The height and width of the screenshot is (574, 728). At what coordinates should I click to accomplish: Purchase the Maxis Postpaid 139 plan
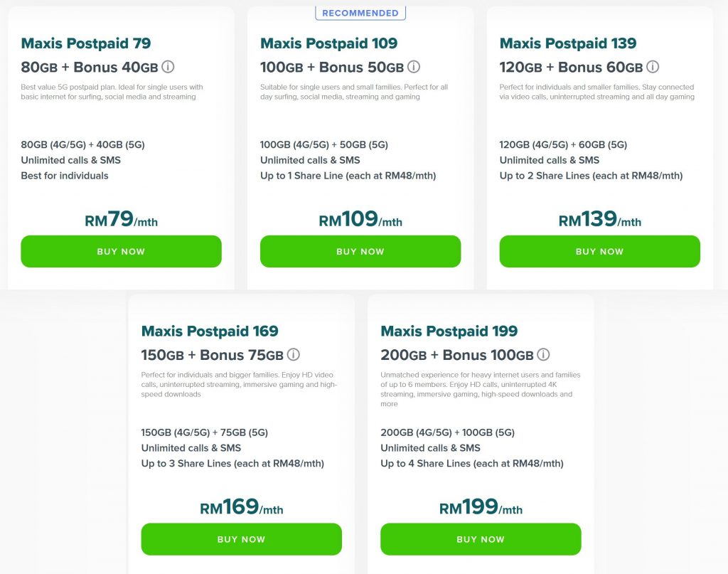(x=599, y=251)
